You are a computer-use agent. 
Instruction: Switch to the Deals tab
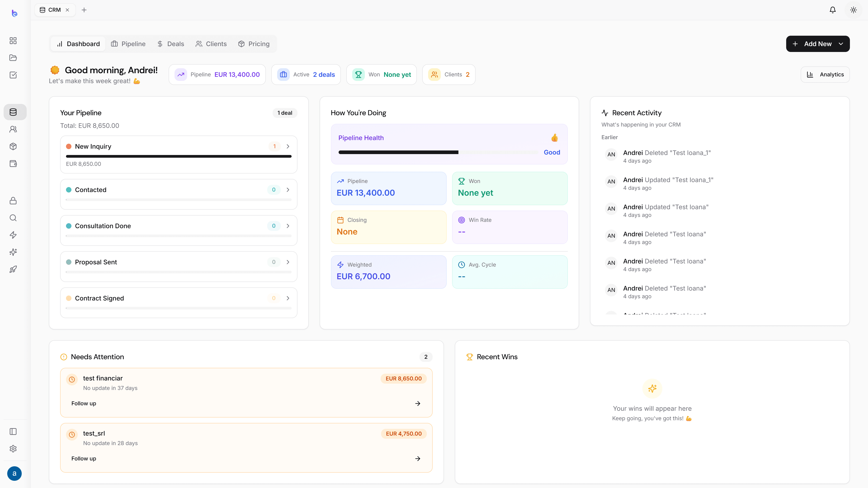(x=170, y=44)
